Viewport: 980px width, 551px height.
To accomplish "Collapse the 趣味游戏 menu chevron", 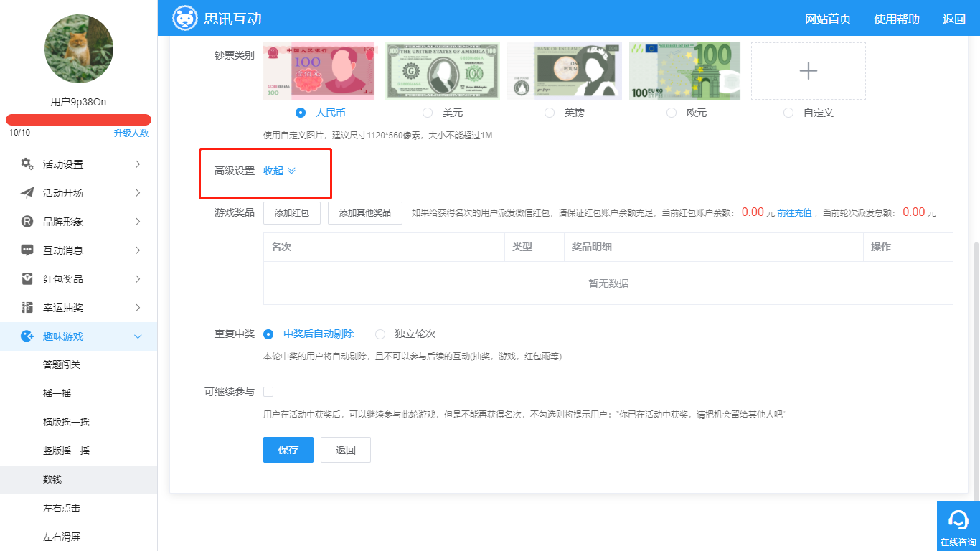I will [x=138, y=336].
